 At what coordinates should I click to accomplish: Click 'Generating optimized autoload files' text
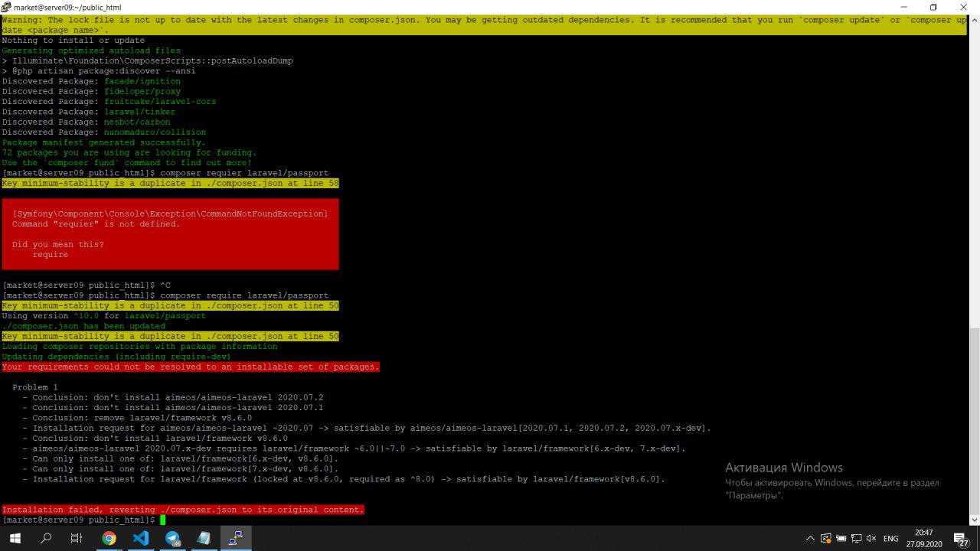click(91, 51)
